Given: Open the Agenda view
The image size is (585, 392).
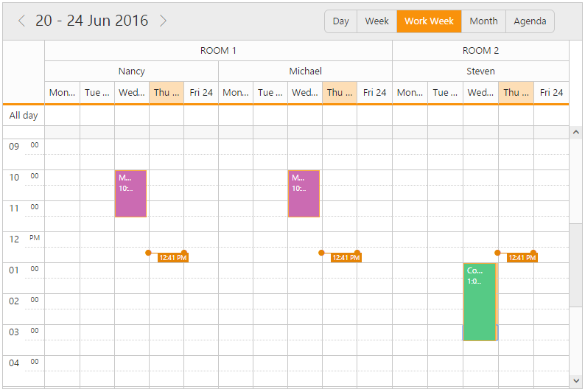Looking at the screenshot, I should (530, 21).
